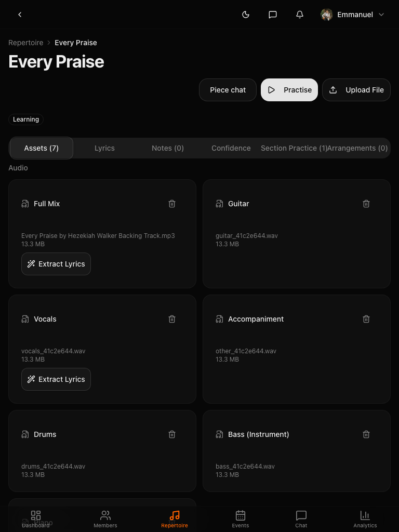Delete the Drums track

point(172,434)
